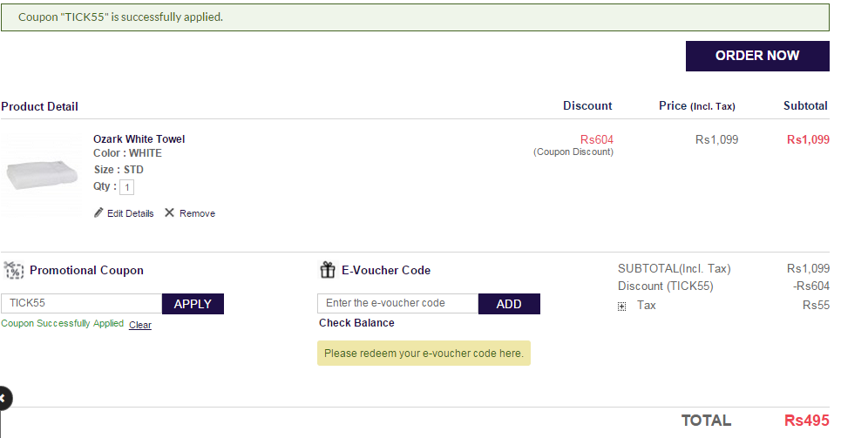Open Check Balance link
Screen dimensions: 868x438
pyautogui.click(x=356, y=323)
